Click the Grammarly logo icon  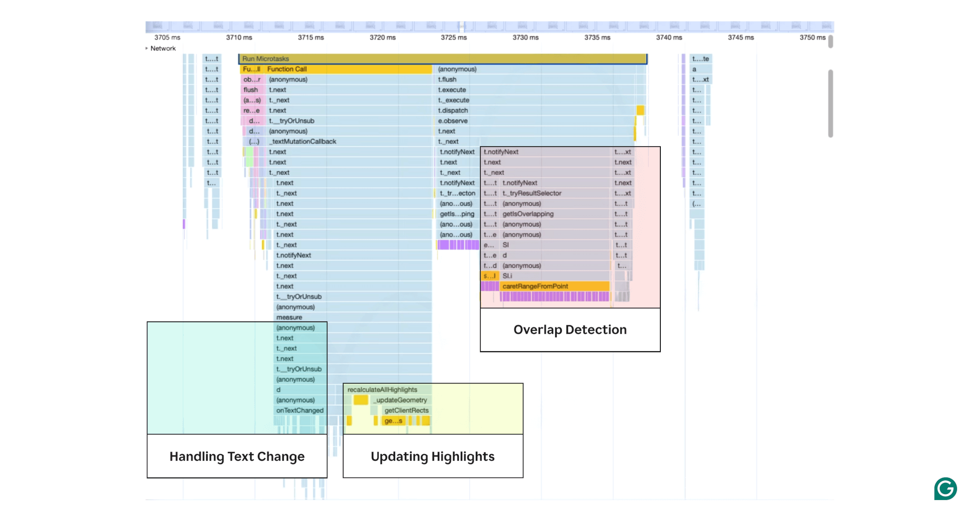coord(945,489)
